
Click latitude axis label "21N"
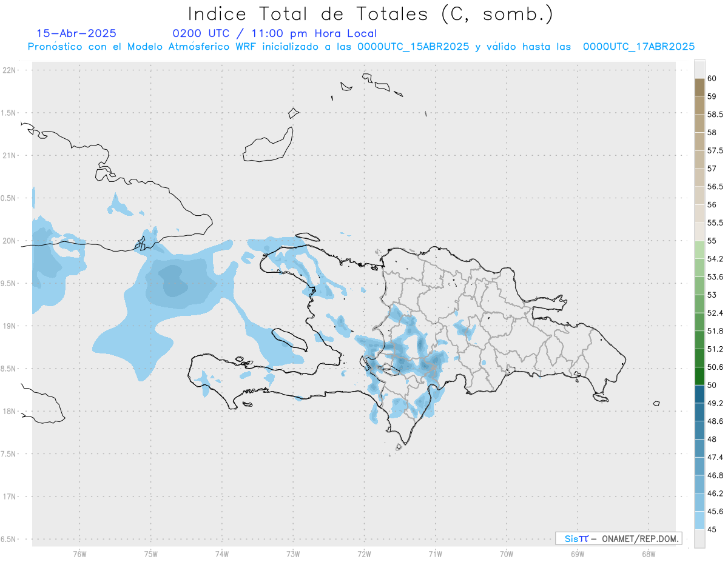point(9,156)
